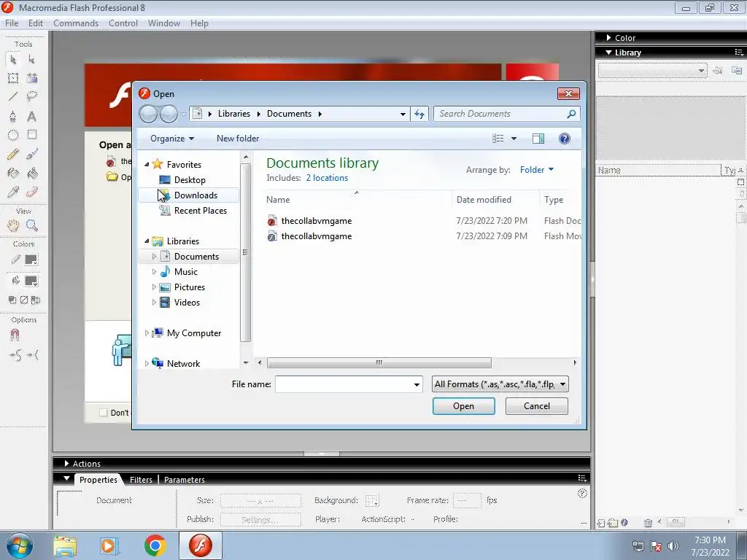The height and width of the screenshot is (560, 747).
Task: Select the Zoom magnifier tool
Action: [x=31, y=225]
